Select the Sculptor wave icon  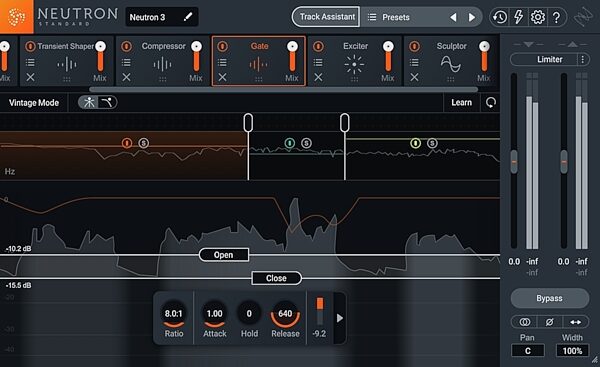pyautogui.click(x=451, y=64)
